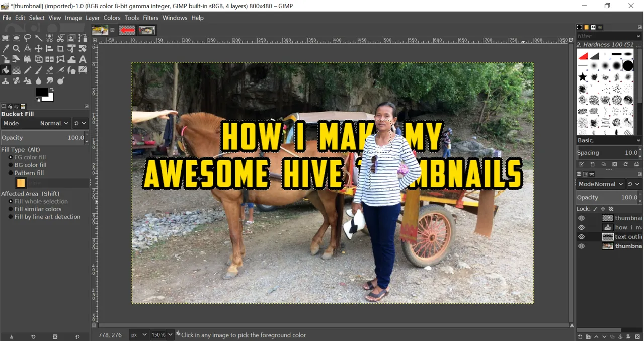
Task: Open the Layer menu
Action: [x=93, y=18]
